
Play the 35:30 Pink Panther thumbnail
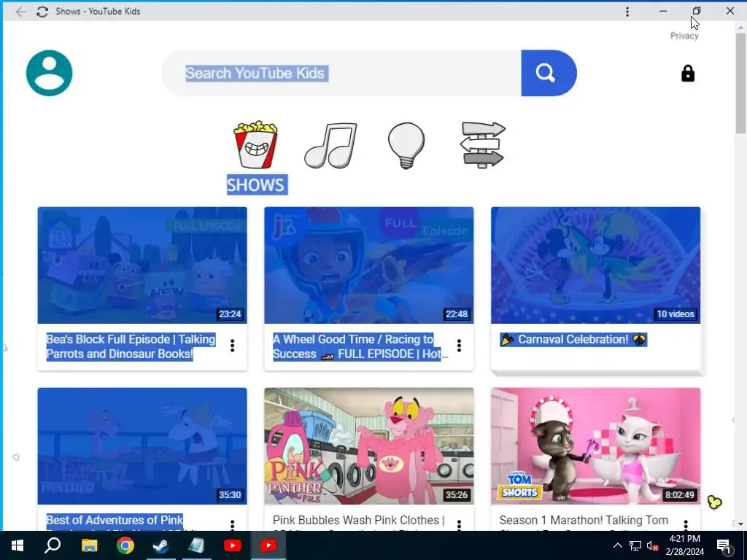click(x=142, y=446)
